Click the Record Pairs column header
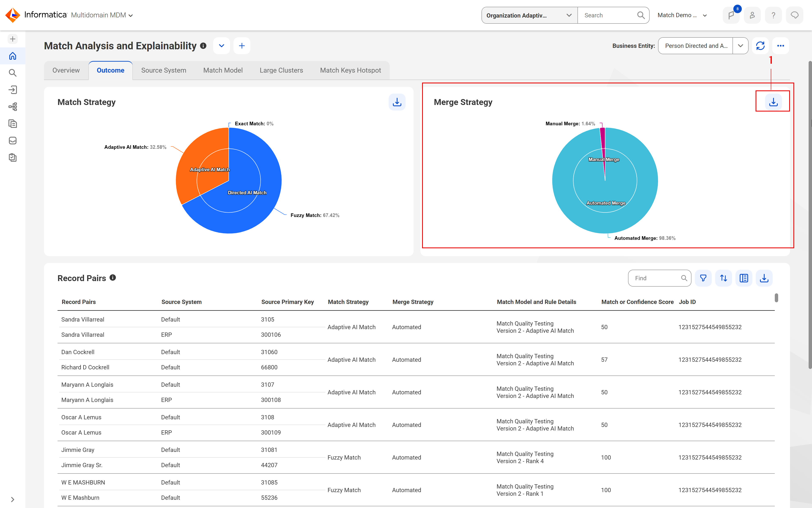The width and height of the screenshot is (812, 508). (78, 302)
